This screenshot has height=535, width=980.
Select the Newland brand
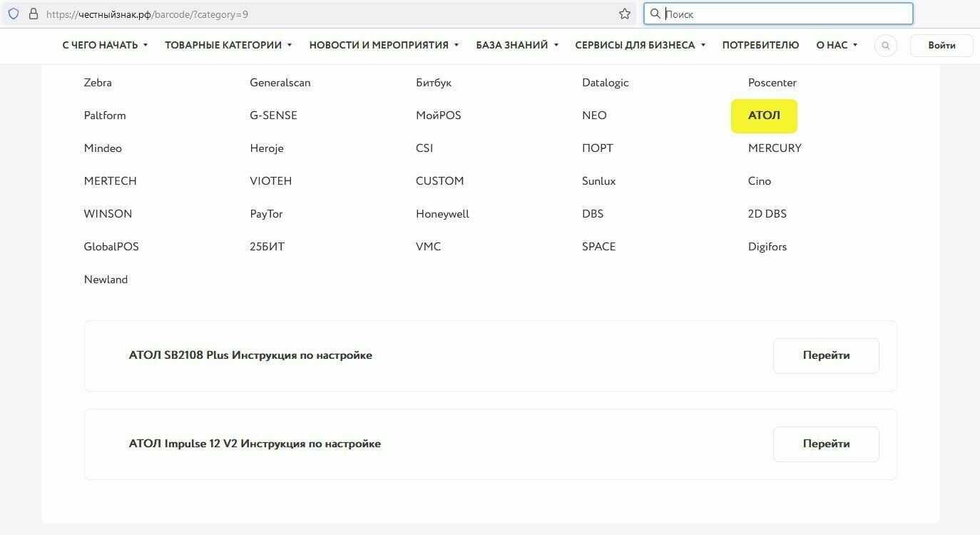pyautogui.click(x=106, y=280)
